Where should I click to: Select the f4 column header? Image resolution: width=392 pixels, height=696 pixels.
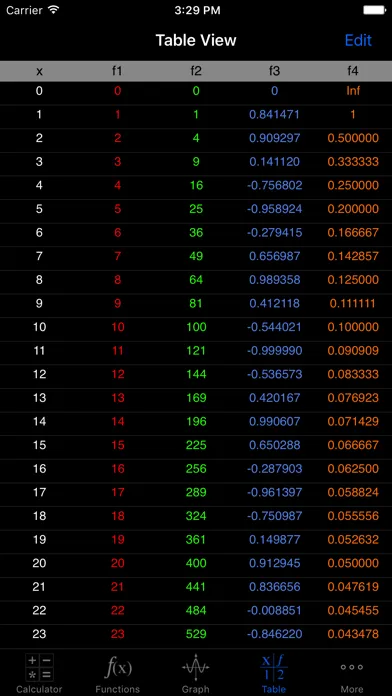tap(353, 71)
